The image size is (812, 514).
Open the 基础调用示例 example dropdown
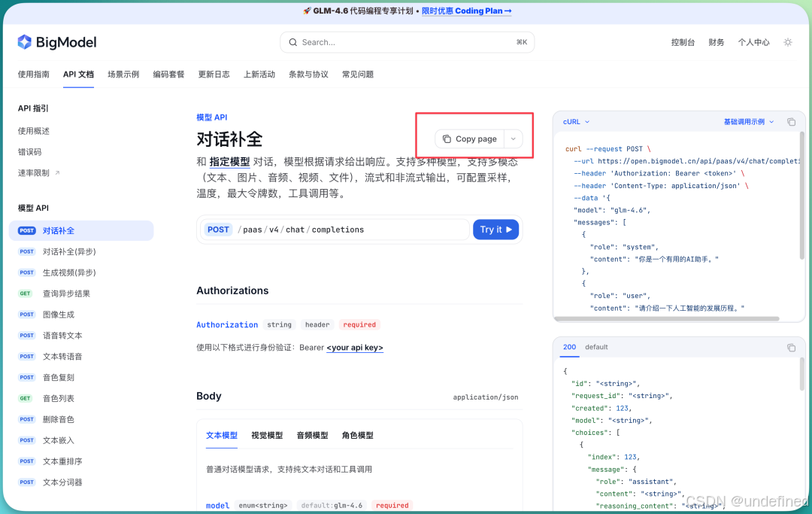point(748,122)
